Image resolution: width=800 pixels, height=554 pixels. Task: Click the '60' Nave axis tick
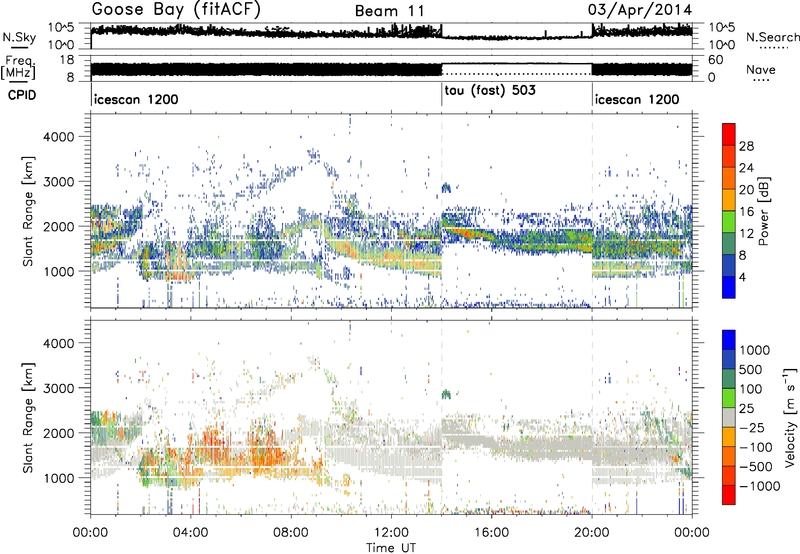(716, 60)
